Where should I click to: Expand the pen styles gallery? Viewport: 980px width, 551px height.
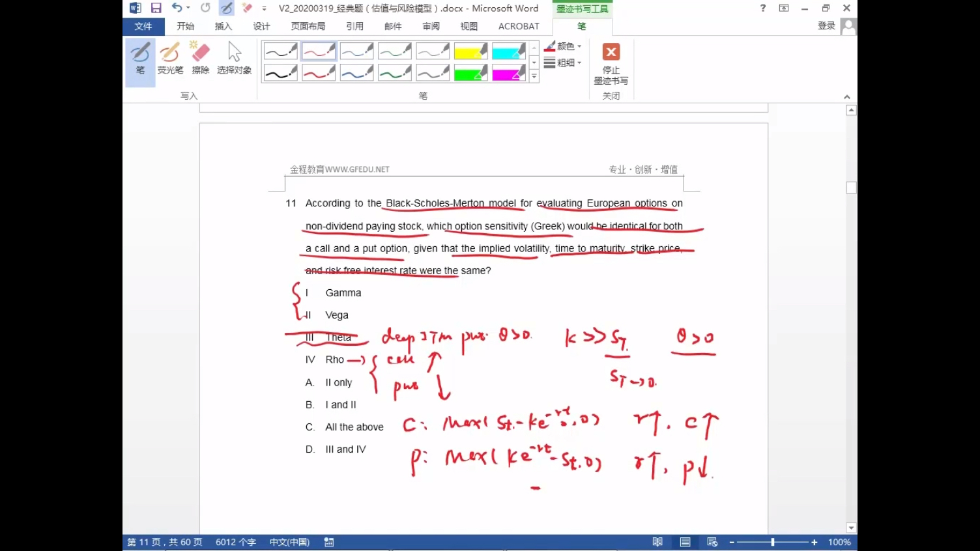coord(534,76)
